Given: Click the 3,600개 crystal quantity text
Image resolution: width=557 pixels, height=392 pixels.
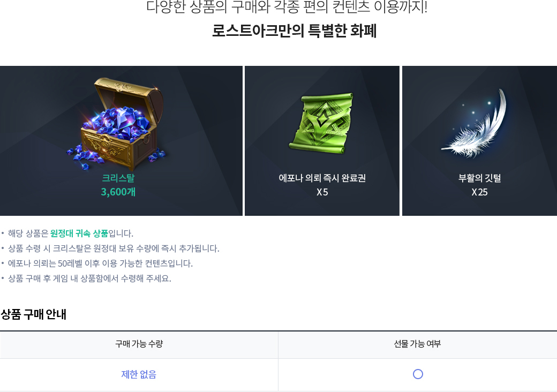Looking at the screenshot, I should tap(118, 192).
